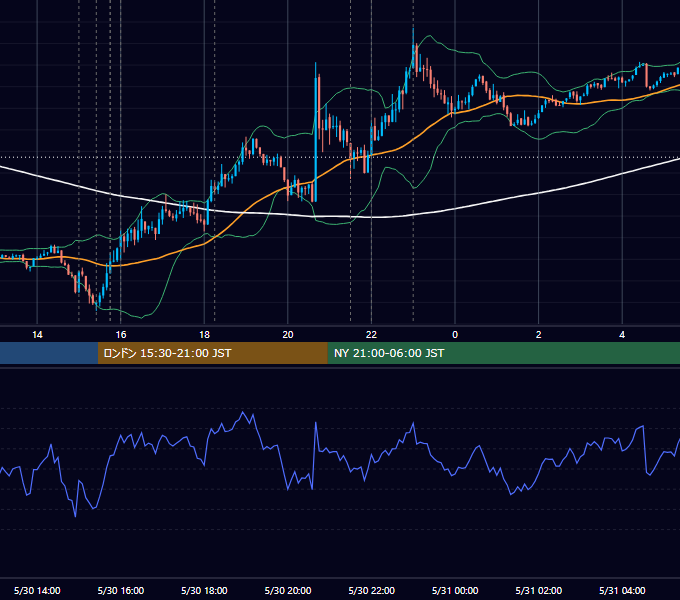
Task: Click the hour label 16 on chart axis
Action: tap(121, 335)
